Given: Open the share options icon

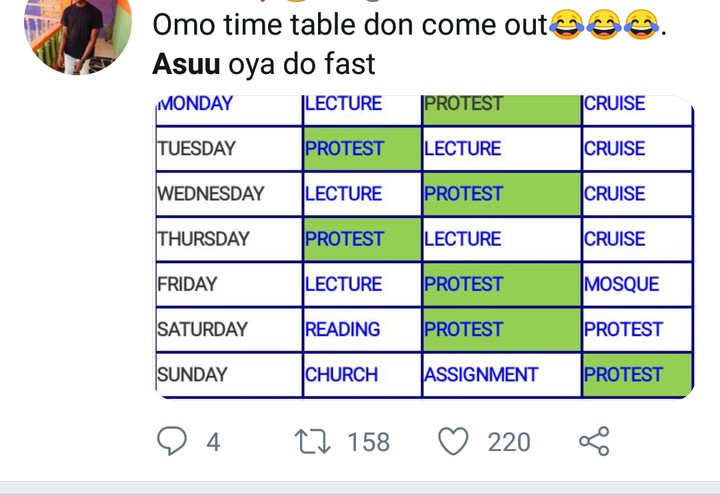Looking at the screenshot, I should click(x=593, y=442).
